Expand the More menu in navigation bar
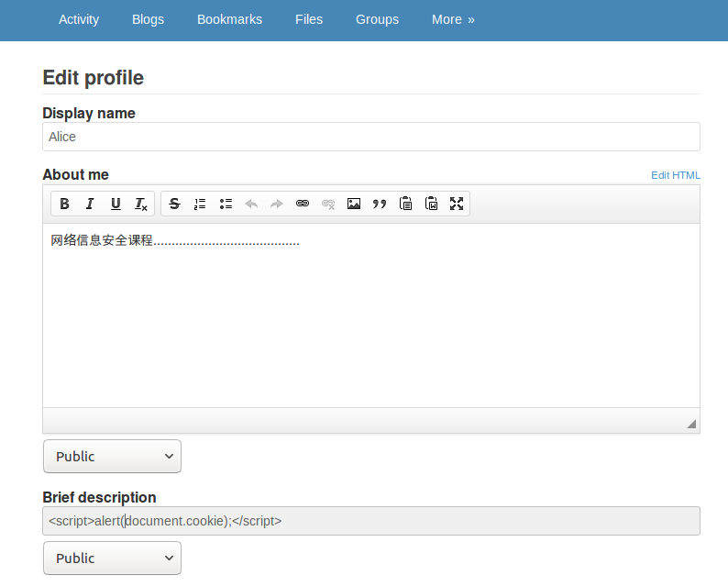This screenshot has width=728, height=586. [x=453, y=19]
